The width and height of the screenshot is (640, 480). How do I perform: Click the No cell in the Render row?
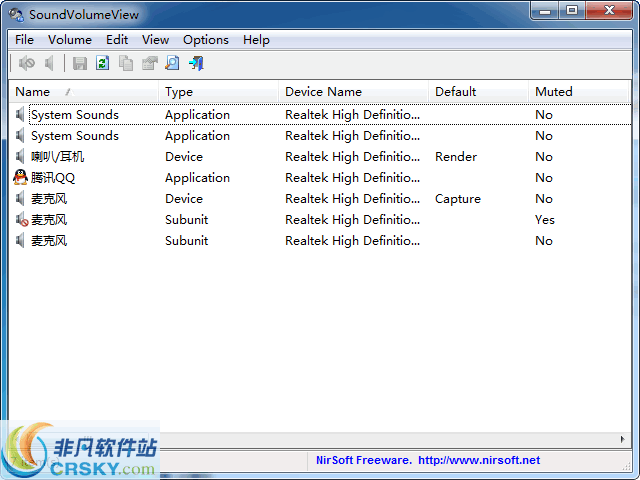click(544, 157)
